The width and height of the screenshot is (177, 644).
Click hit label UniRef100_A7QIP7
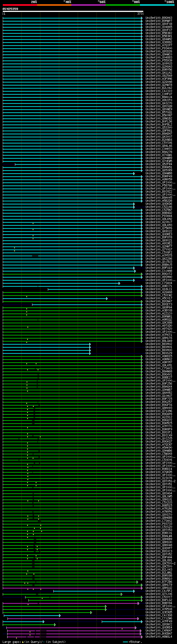[x=159, y=45]
